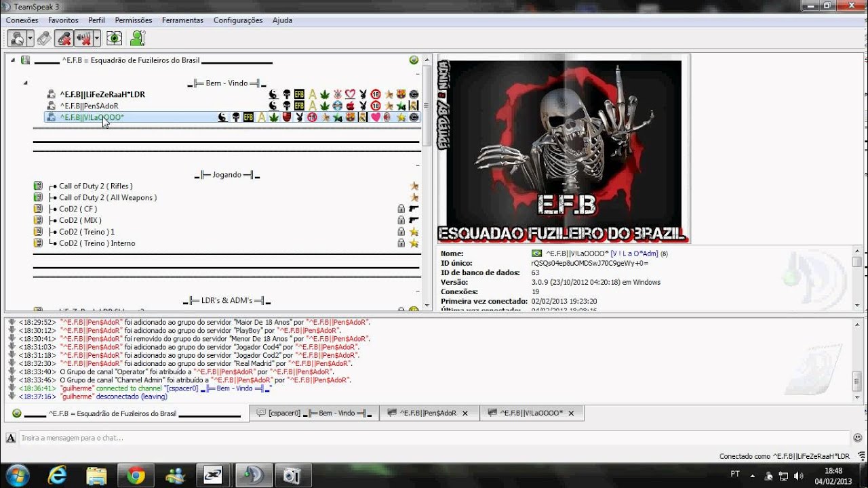Open the Permissões menu
The width and height of the screenshot is (868, 488).
coord(134,20)
